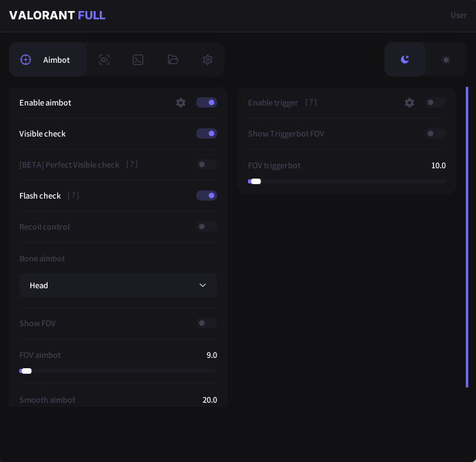Toggle the Visible check switch
The image size is (476, 462).
click(x=207, y=134)
